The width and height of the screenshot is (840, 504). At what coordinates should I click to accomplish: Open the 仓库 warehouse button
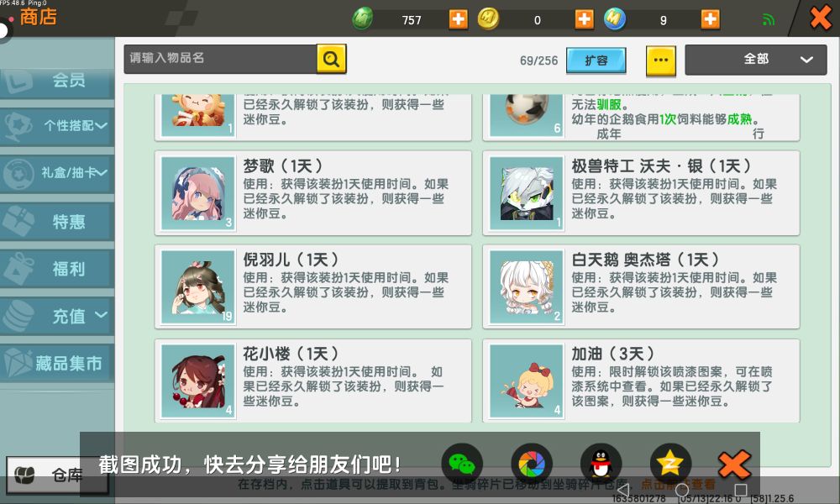(57, 475)
